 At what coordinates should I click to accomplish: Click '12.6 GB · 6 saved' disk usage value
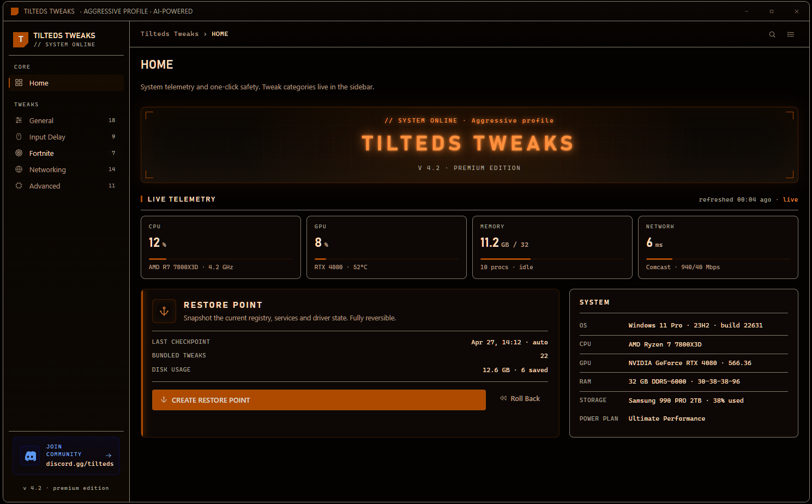pos(515,370)
